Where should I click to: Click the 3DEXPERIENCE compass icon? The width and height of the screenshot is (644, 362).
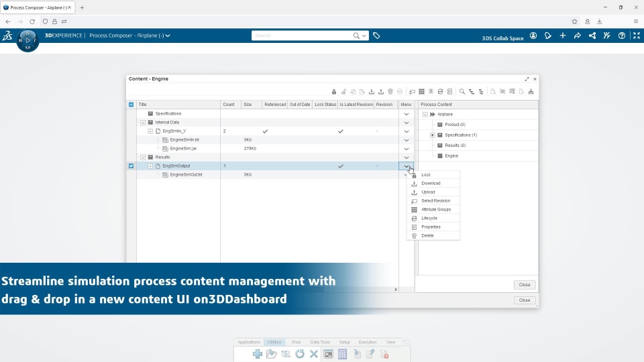click(x=28, y=40)
